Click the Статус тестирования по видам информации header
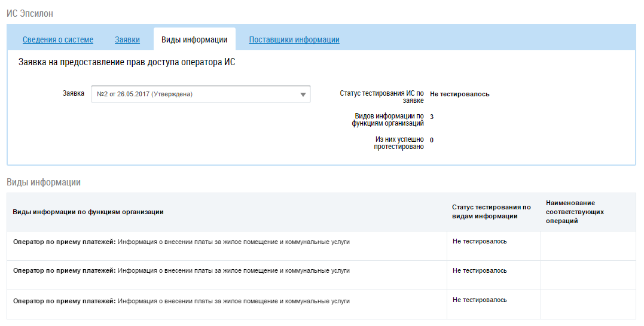 [491, 212]
